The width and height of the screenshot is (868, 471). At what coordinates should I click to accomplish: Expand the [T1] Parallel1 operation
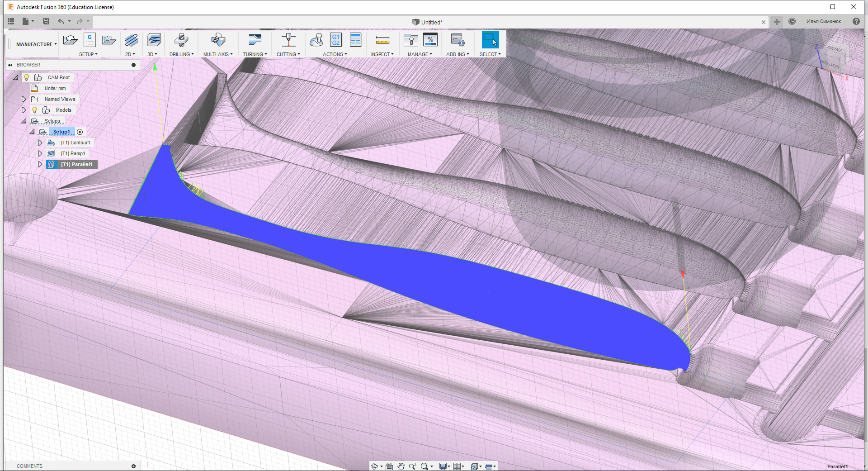(x=40, y=164)
